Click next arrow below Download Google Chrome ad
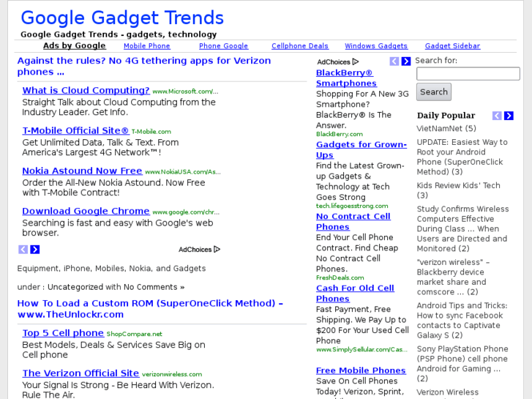The image size is (532, 399). tap(34, 250)
